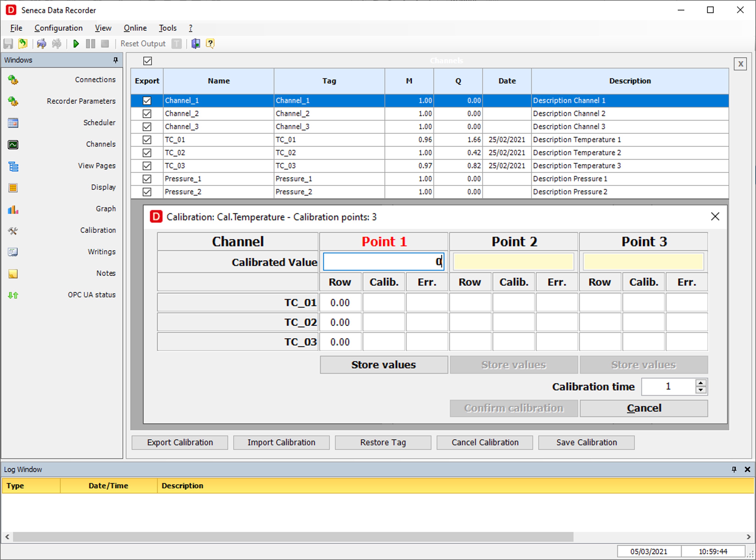Click Save Calibration button
Image resolution: width=756 pixels, height=560 pixels.
click(587, 443)
